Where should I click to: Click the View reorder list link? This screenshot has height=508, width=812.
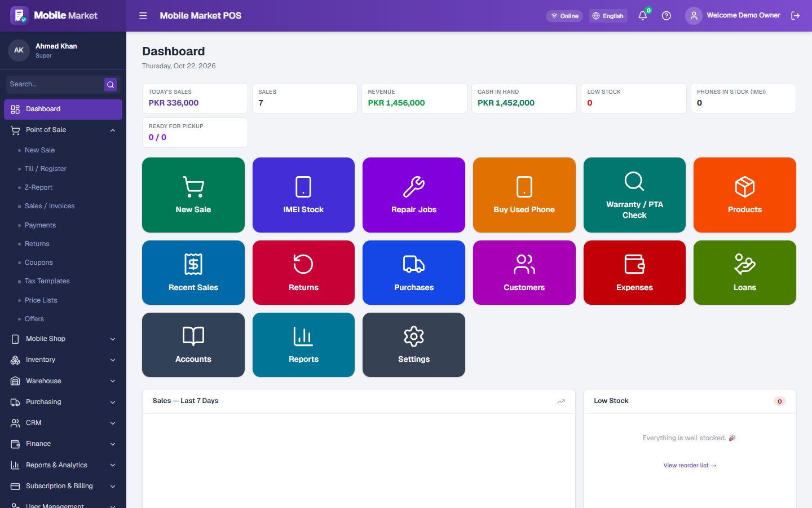(x=690, y=466)
